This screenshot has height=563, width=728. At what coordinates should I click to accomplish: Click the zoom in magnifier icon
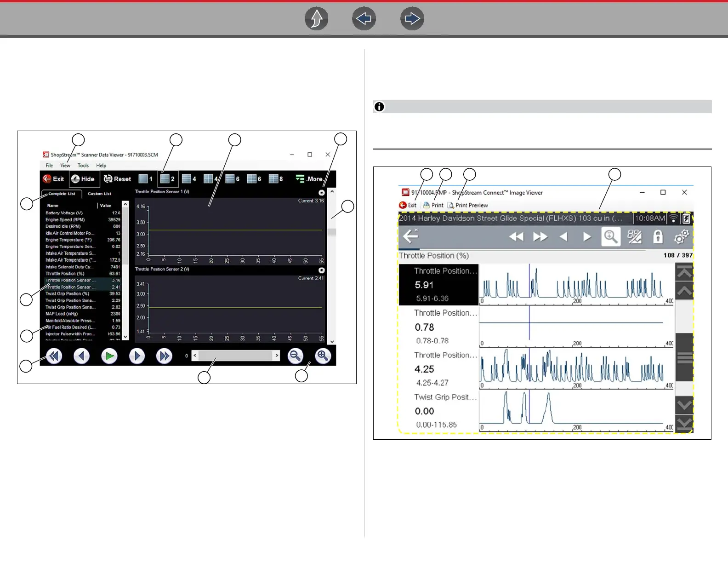323,356
